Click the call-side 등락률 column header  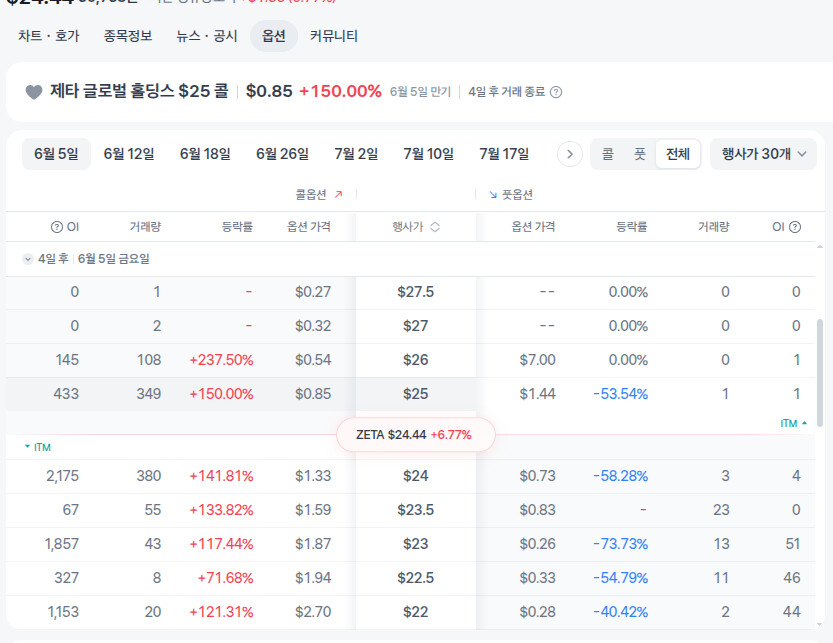pyautogui.click(x=237, y=227)
